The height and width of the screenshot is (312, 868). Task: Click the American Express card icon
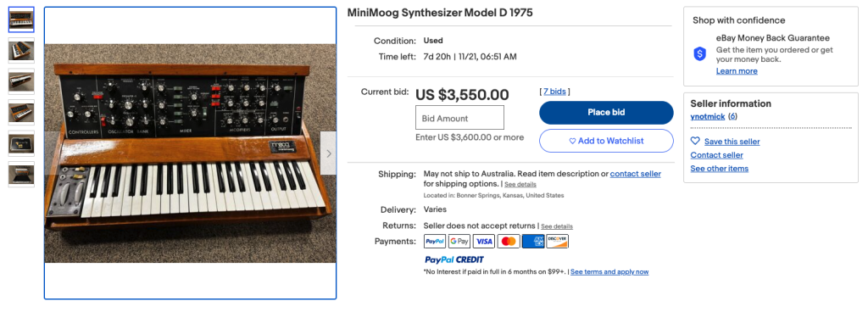[x=533, y=241]
